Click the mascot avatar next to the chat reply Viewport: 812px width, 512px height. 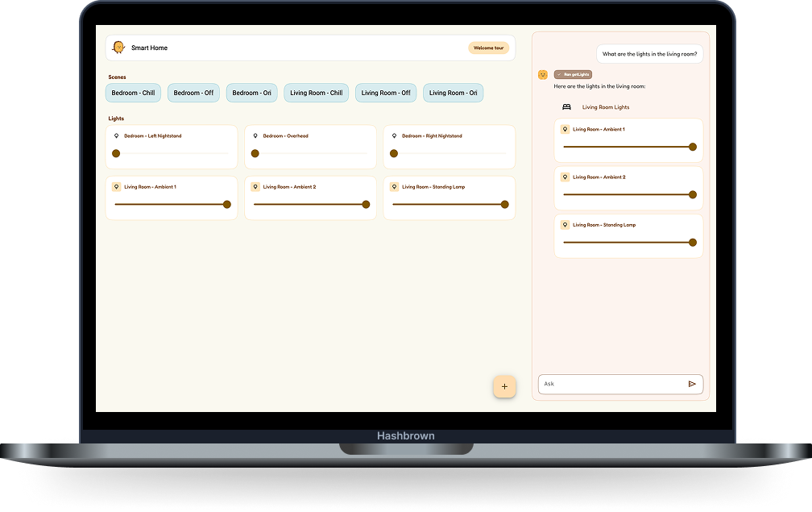pyautogui.click(x=542, y=74)
